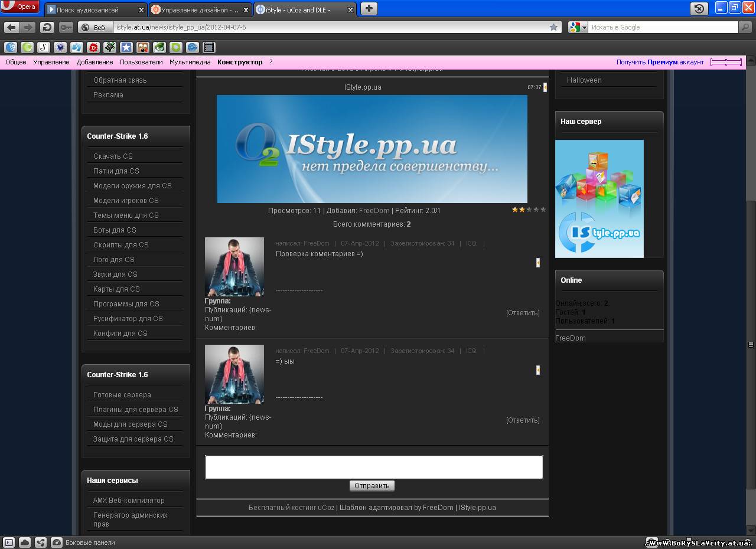Viewport: 756px width, 549px height.
Task: Click the first comment's user avatar
Action: [234, 267]
